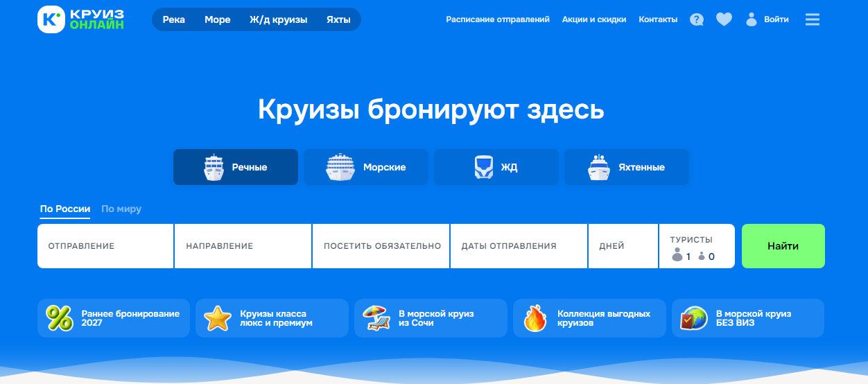Viewport: 868px width, 384px height.
Task: Open Акции и скидки link
Action: [594, 19]
